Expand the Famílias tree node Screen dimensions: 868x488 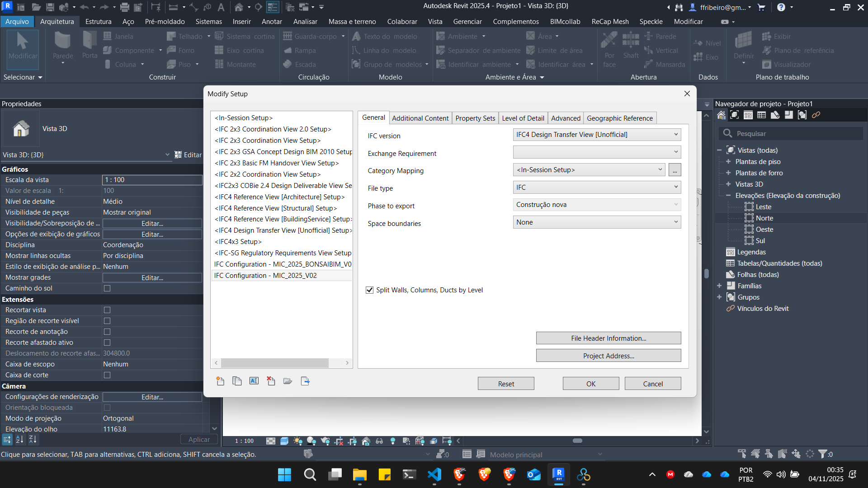click(719, 286)
